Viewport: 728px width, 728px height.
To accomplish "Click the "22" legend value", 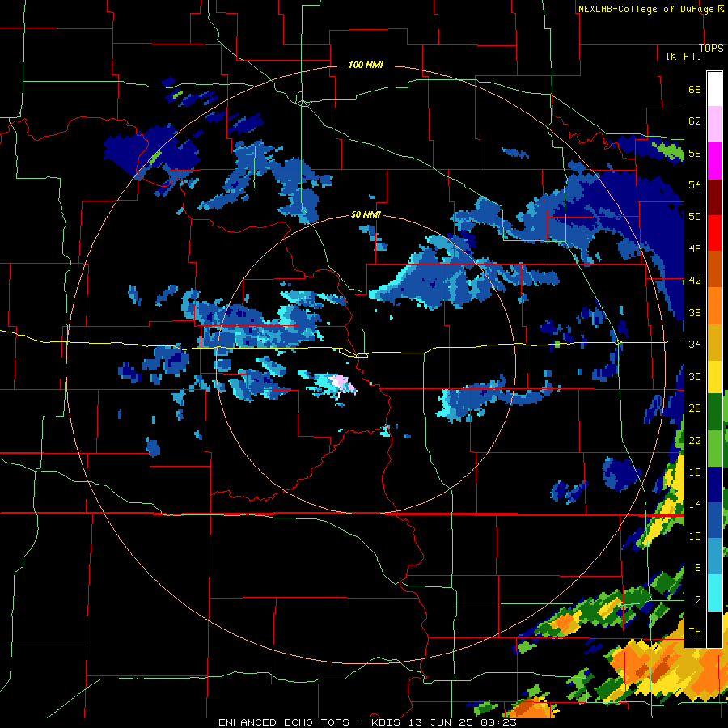I will (x=695, y=440).
